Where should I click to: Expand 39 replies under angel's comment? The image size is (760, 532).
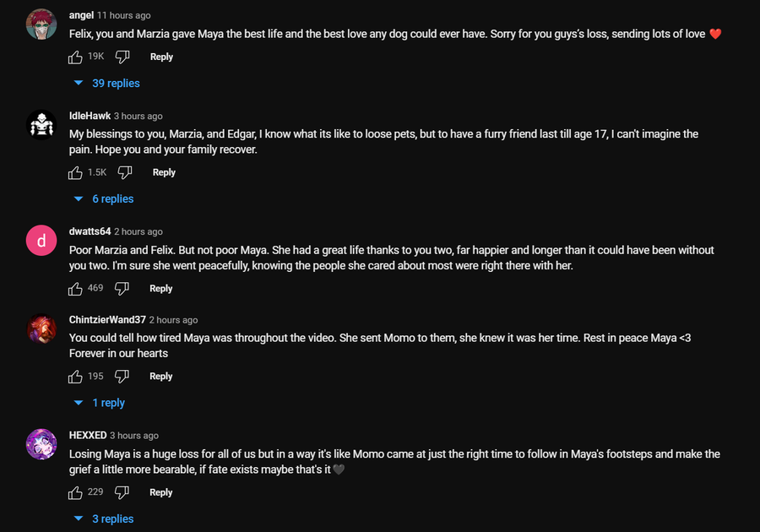pos(115,84)
